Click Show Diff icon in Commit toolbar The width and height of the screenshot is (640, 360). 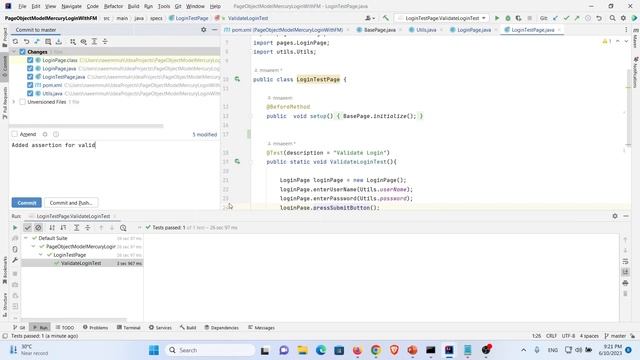[37, 42]
